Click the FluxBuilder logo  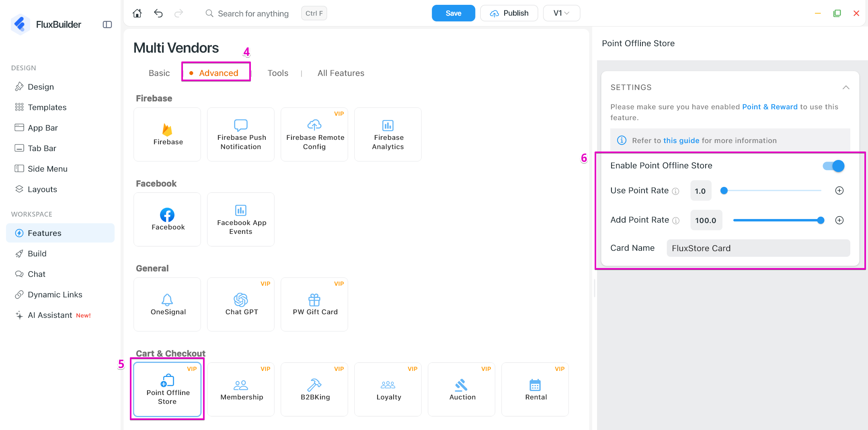coord(20,25)
